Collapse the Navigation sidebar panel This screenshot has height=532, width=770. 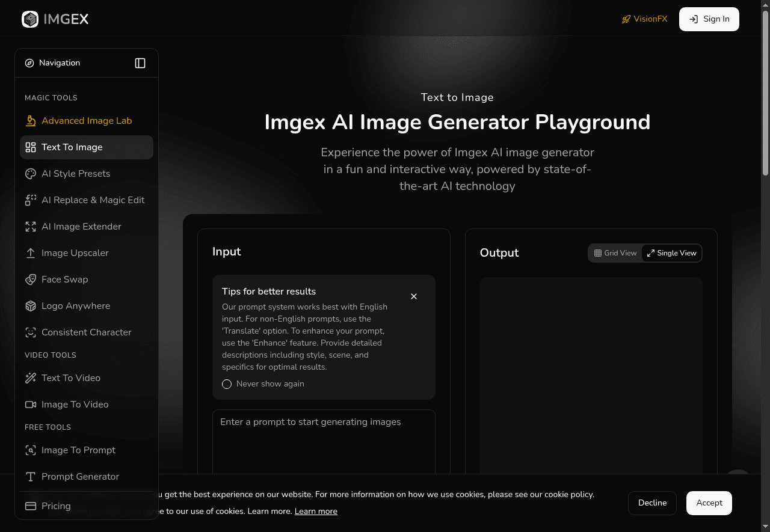[140, 63]
